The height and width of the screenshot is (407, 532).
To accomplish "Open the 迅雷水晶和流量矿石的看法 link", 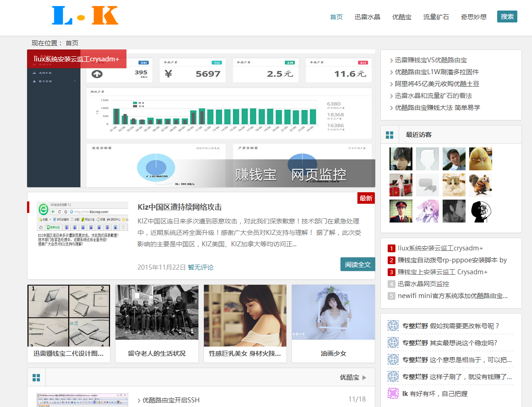I will click(x=433, y=96).
